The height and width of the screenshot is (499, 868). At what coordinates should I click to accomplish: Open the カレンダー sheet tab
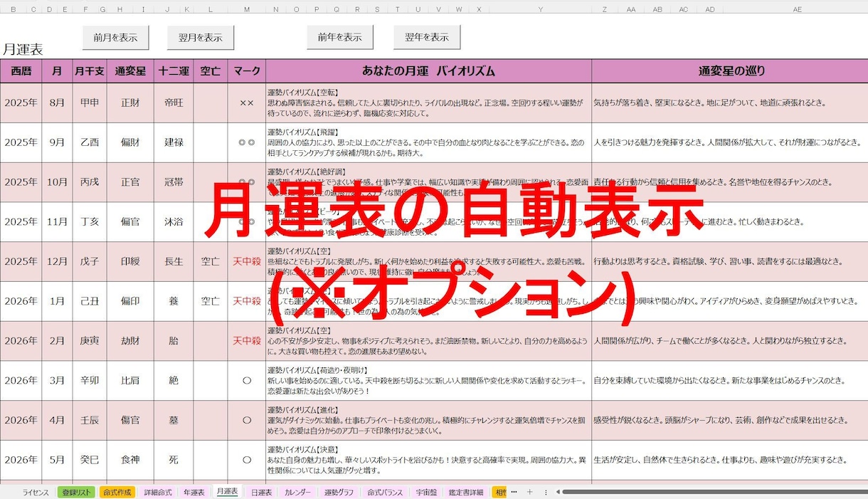(297, 492)
